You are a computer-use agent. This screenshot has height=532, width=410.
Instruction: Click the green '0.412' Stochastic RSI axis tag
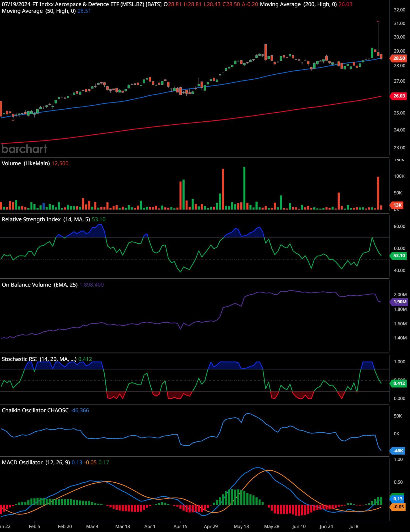398,383
